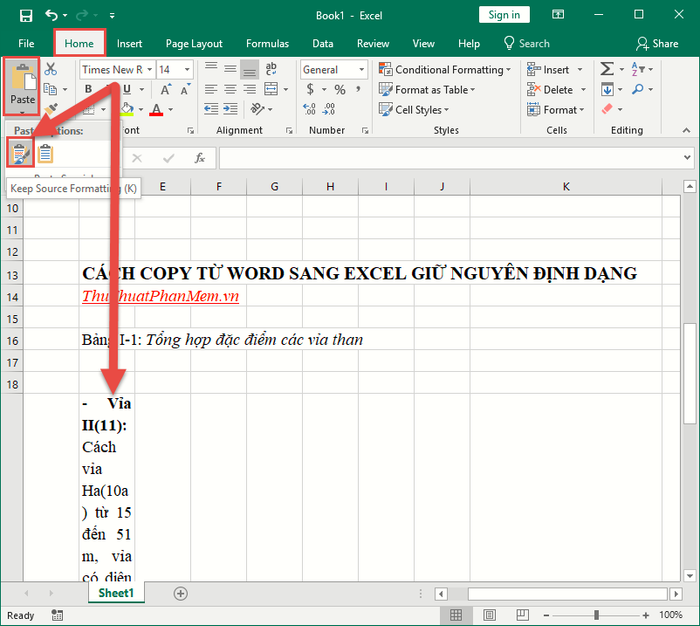Click Increase Indent icon

[x=230, y=109]
